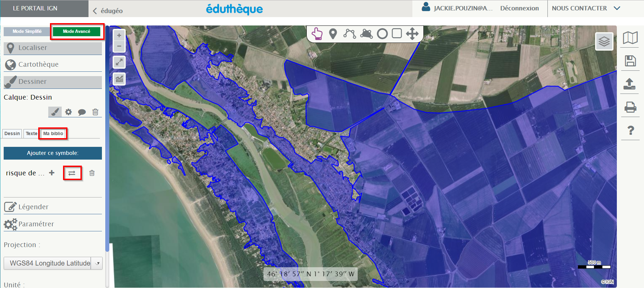Viewport: 644px width, 288px height.
Task: Open the Ma biblio tab
Action: click(x=53, y=133)
